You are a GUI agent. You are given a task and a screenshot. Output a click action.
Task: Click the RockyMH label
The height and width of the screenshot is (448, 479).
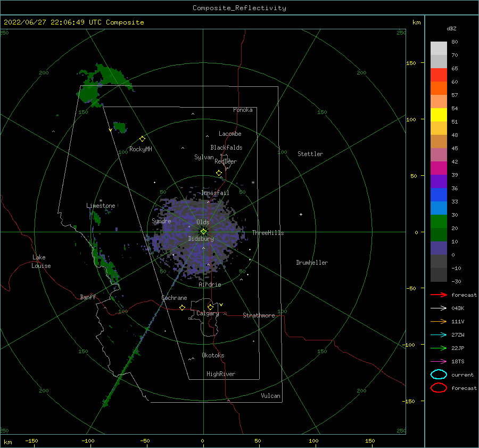click(141, 149)
